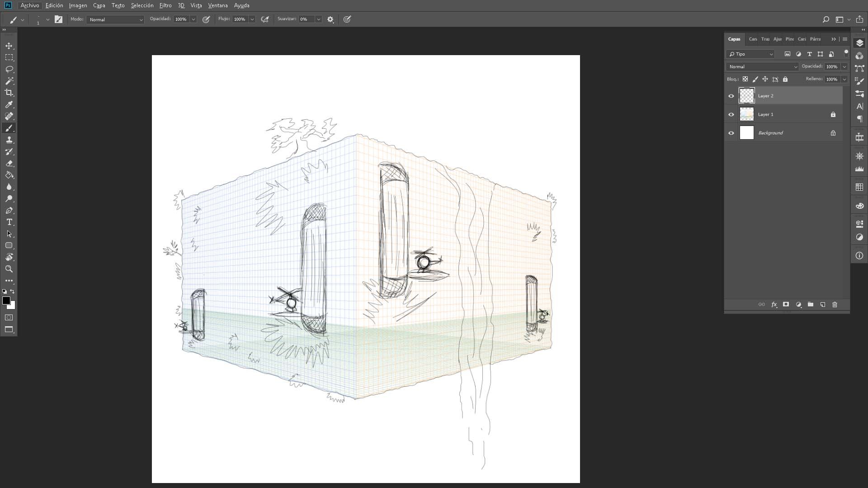Select the Eraser tool
This screenshot has height=488, width=868.
(9, 164)
